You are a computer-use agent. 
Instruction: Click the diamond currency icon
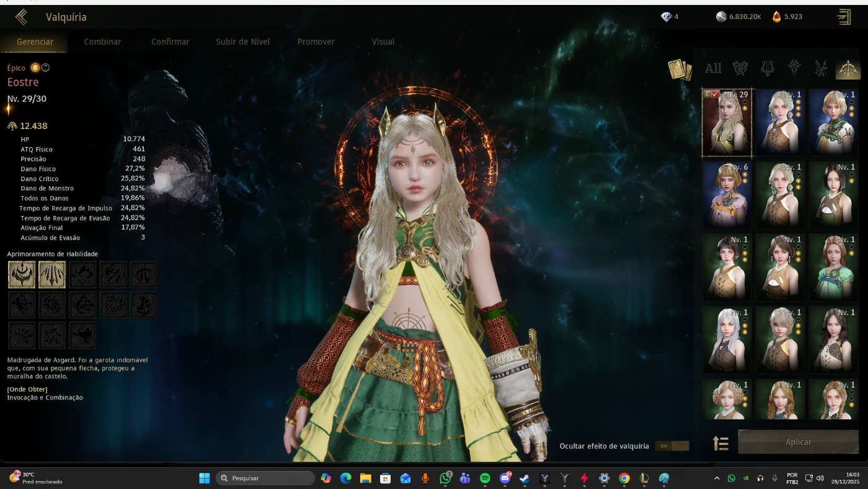(666, 17)
